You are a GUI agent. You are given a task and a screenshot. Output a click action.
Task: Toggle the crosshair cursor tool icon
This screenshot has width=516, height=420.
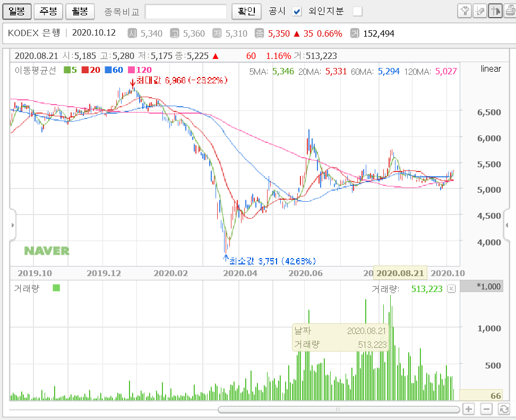tap(495, 11)
